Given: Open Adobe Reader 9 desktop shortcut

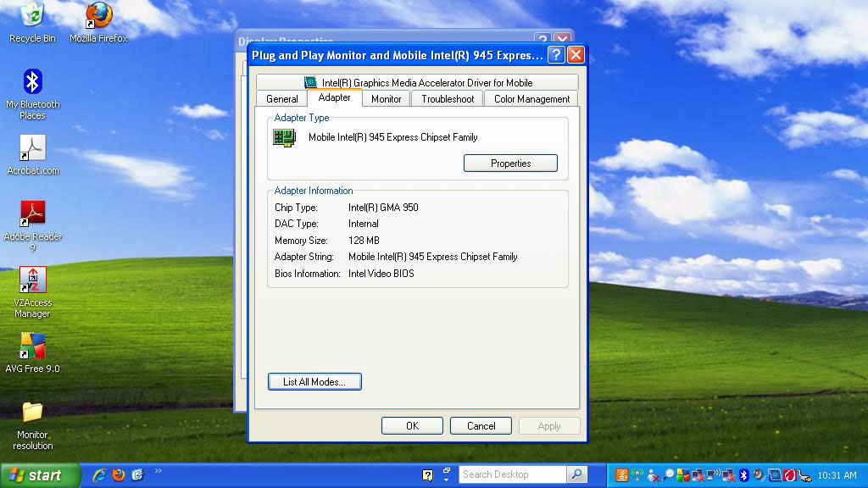Looking at the screenshot, I should (32, 225).
